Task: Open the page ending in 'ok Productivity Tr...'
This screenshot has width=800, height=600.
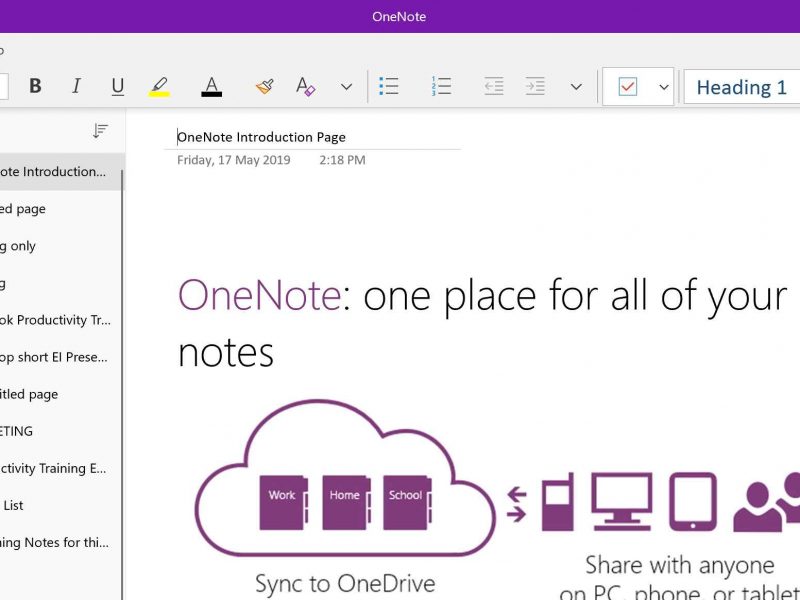Action: click(61, 320)
